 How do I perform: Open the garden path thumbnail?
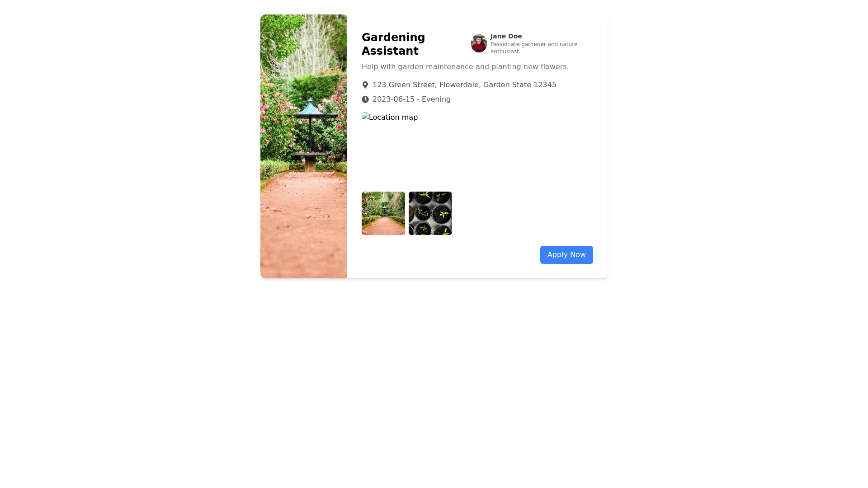coord(383,213)
